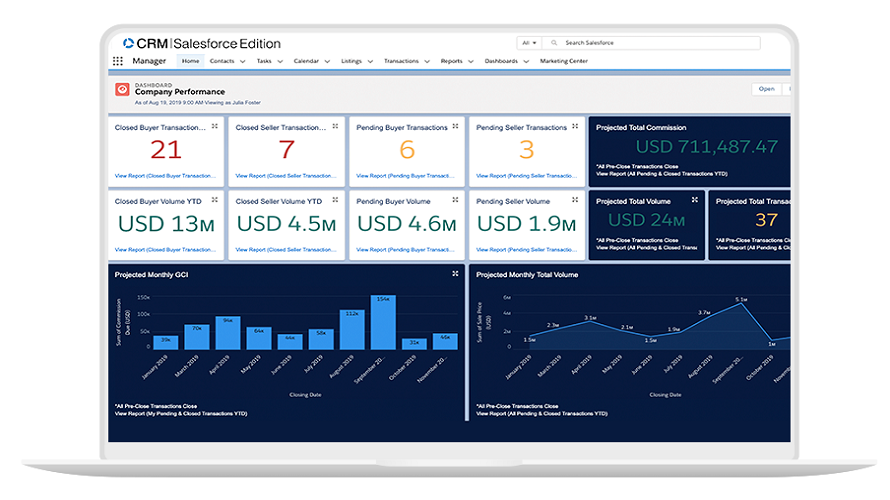This screenshot has height=500, width=890.
Task: Switch to the Tasks tab
Action: pos(264,61)
